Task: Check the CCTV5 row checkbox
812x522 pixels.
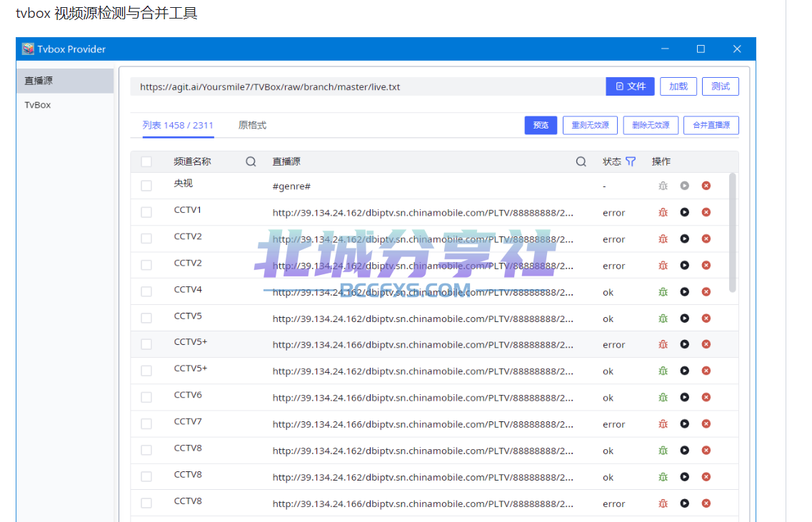Action: 146,318
